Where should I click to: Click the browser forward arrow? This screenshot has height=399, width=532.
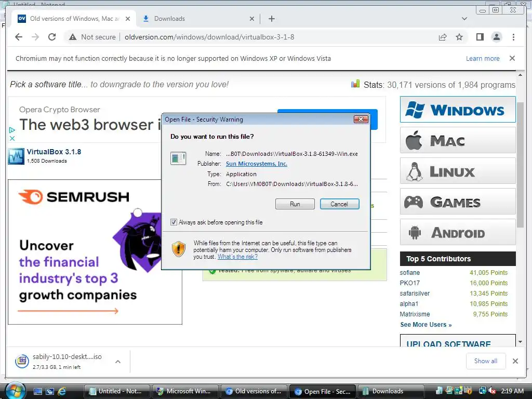tap(35, 37)
